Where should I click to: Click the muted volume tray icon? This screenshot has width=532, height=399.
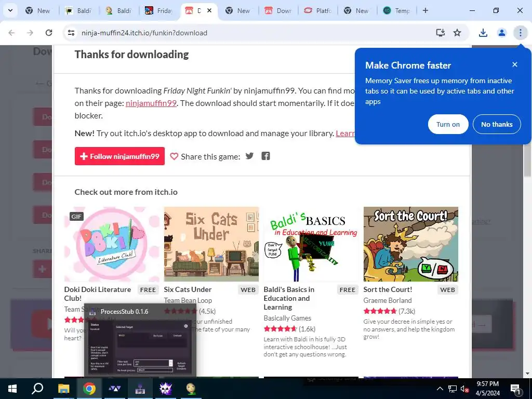(465, 389)
